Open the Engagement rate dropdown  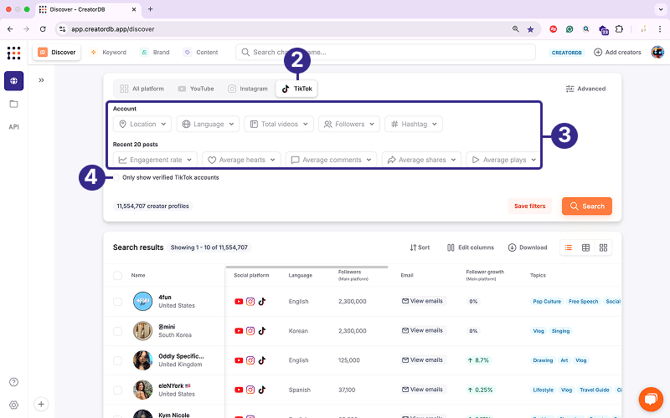point(156,160)
